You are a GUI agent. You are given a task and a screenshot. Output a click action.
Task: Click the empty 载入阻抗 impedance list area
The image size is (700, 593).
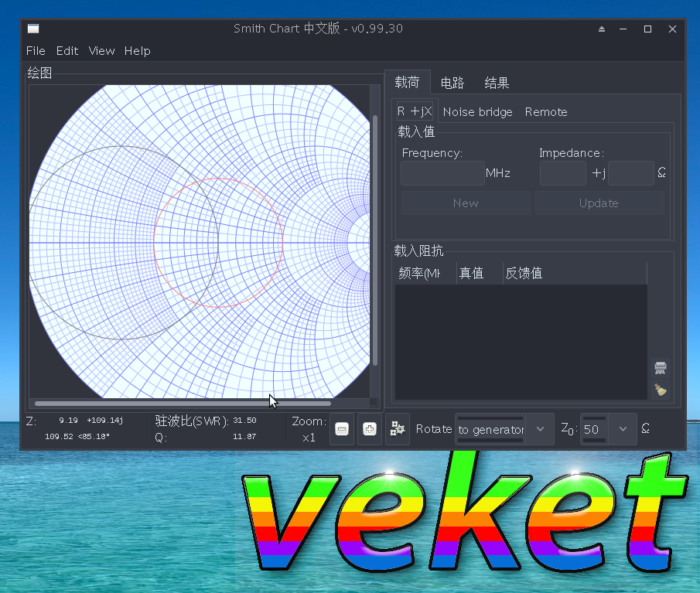(x=521, y=342)
